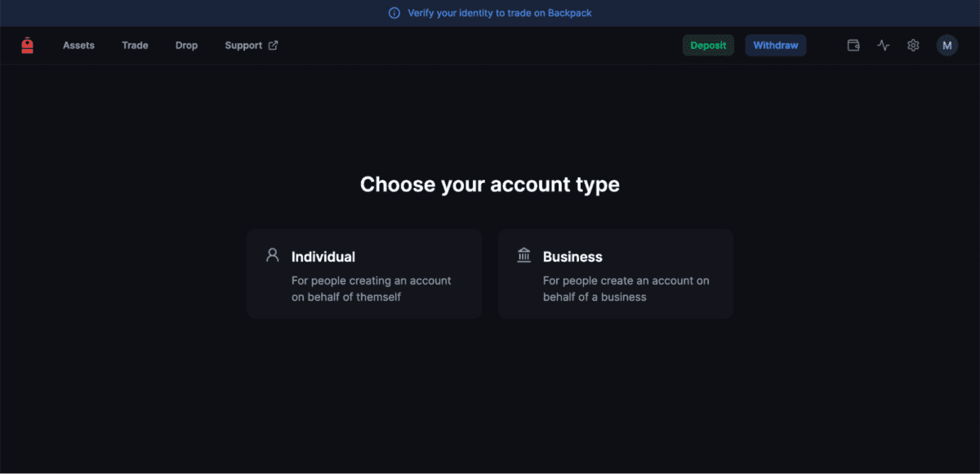Click the blue Withdraw button
The image size is (980, 474).
[776, 46]
